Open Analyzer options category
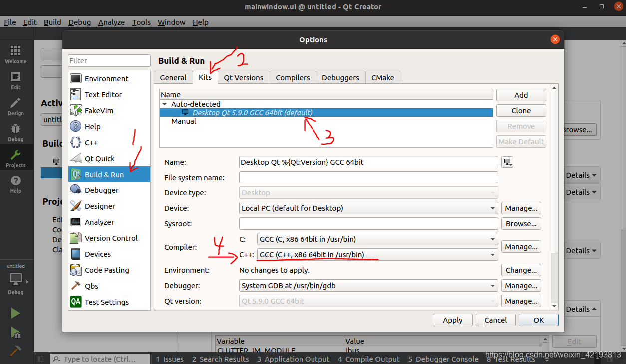The width and height of the screenshot is (626, 364). click(x=109, y=222)
